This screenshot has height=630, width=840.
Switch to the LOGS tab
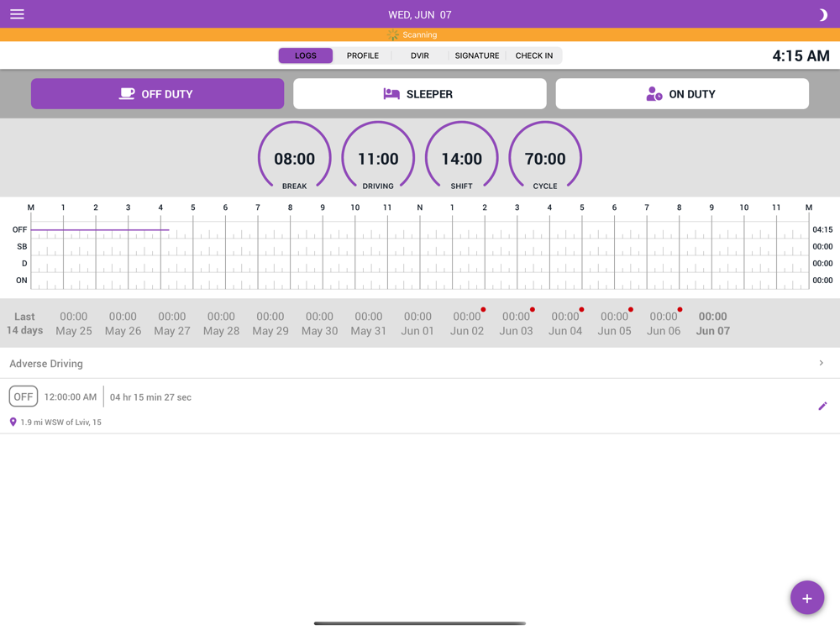[x=306, y=55]
